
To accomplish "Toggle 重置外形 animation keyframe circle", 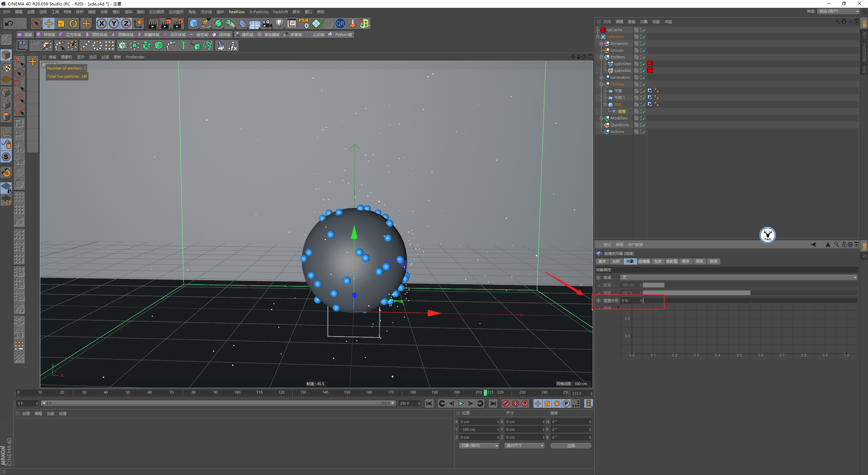I will coord(598,301).
